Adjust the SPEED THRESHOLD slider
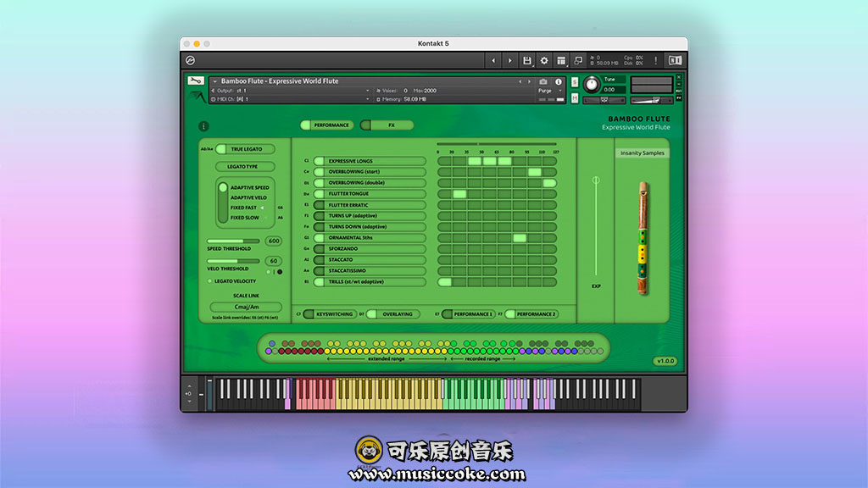 click(x=233, y=241)
